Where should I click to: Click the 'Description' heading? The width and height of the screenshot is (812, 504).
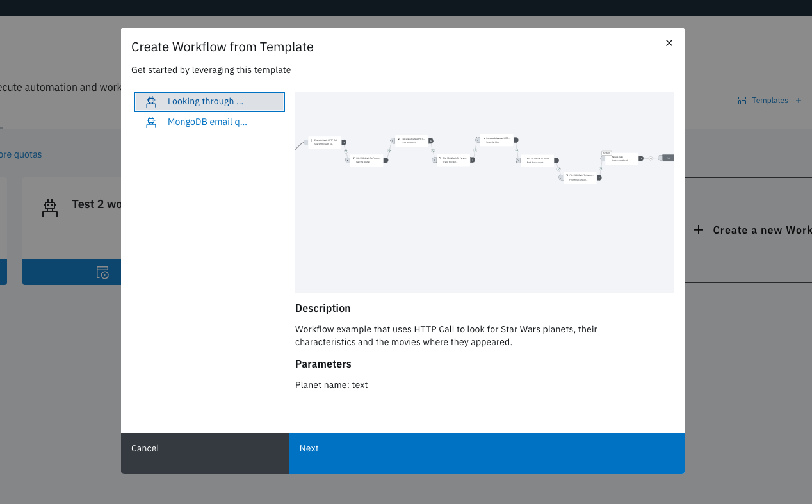pos(323,308)
